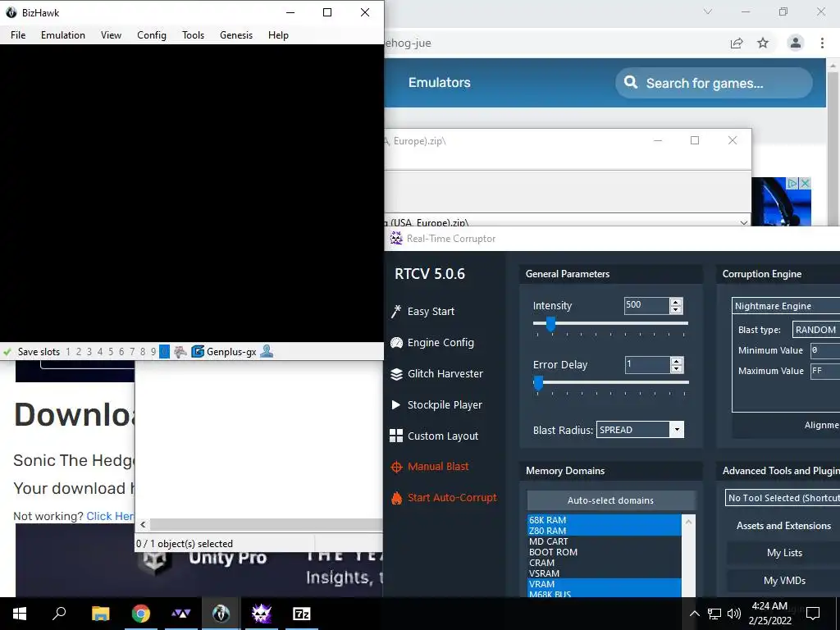Increase Error Delay with up stepper arrow
Viewport: 840px width, 630px height.
pyautogui.click(x=677, y=361)
